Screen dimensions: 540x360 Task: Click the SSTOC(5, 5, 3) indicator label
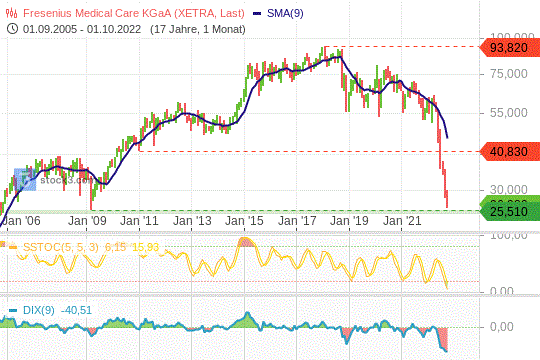(61, 247)
